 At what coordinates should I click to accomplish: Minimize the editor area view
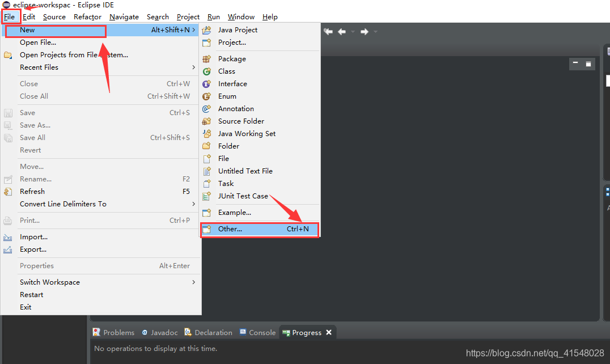pyautogui.click(x=575, y=64)
